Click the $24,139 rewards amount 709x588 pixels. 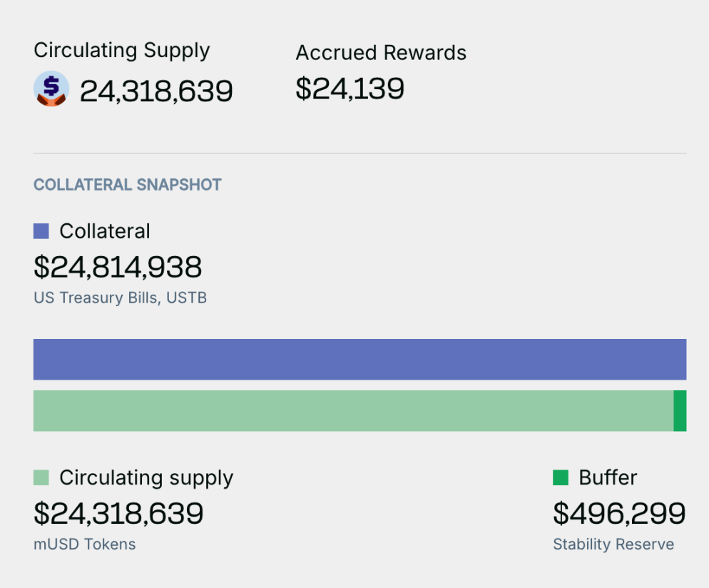pyautogui.click(x=350, y=88)
